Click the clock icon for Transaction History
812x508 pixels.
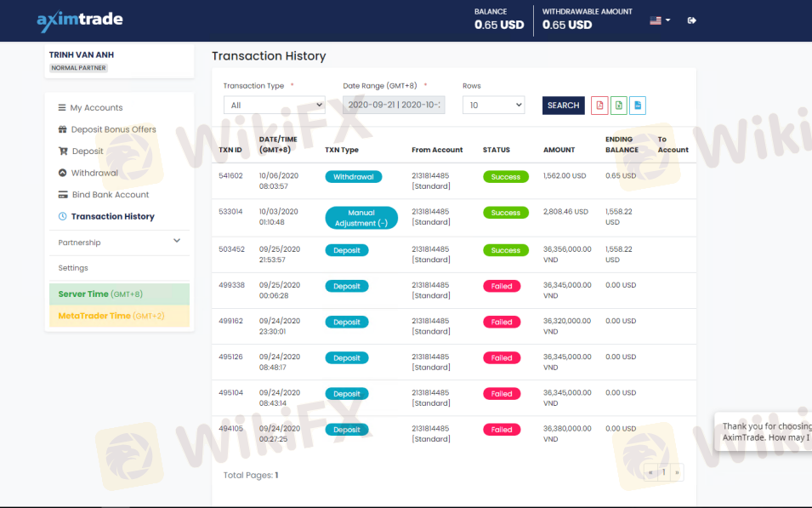tap(63, 216)
